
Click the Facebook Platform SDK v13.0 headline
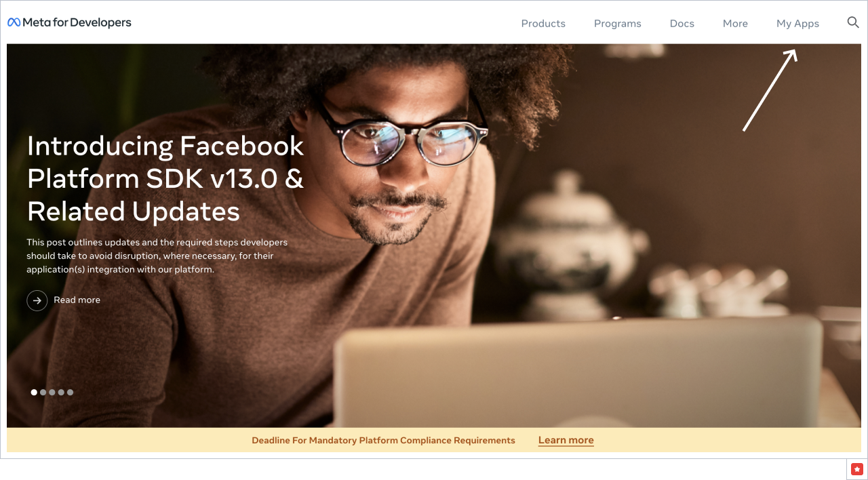coord(166,179)
